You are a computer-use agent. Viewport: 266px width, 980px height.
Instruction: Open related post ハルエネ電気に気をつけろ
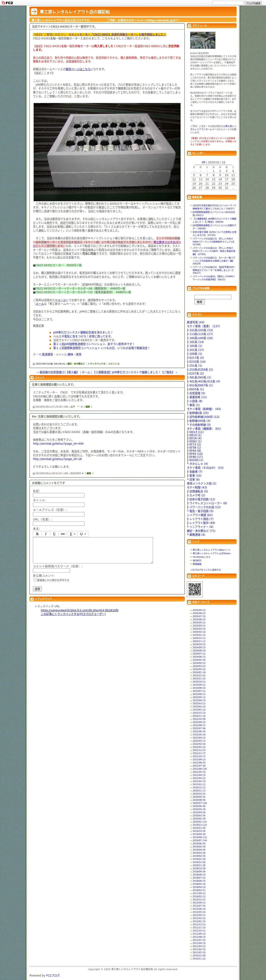pyautogui.click(x=83, y=336)
